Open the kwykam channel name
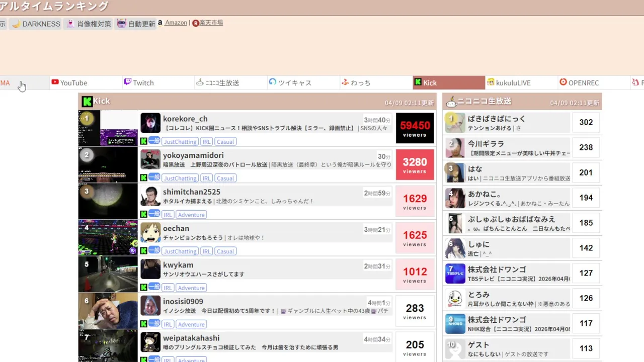This screenshot has width=644, height=362. pyautogui.click(x=178, y=265)
